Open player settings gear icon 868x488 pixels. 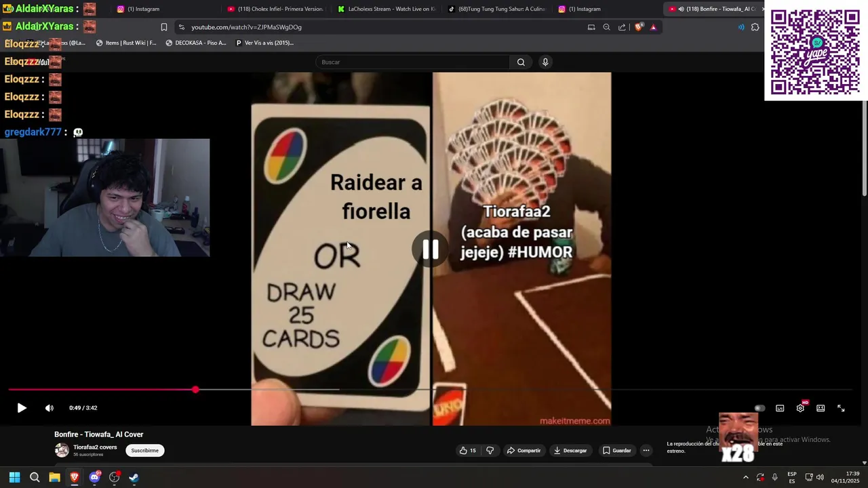click(x=800, y=408)
